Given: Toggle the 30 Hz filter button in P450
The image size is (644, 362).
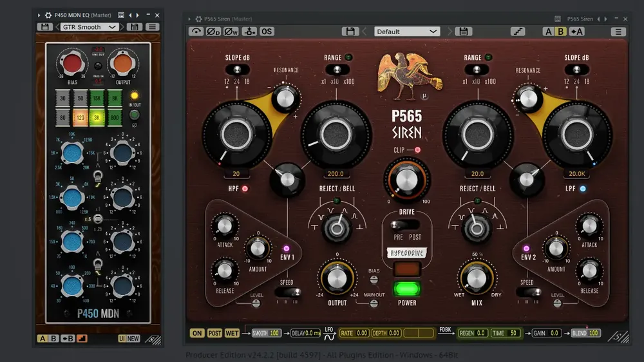Looking at the screenshot, I should [62, 98].
